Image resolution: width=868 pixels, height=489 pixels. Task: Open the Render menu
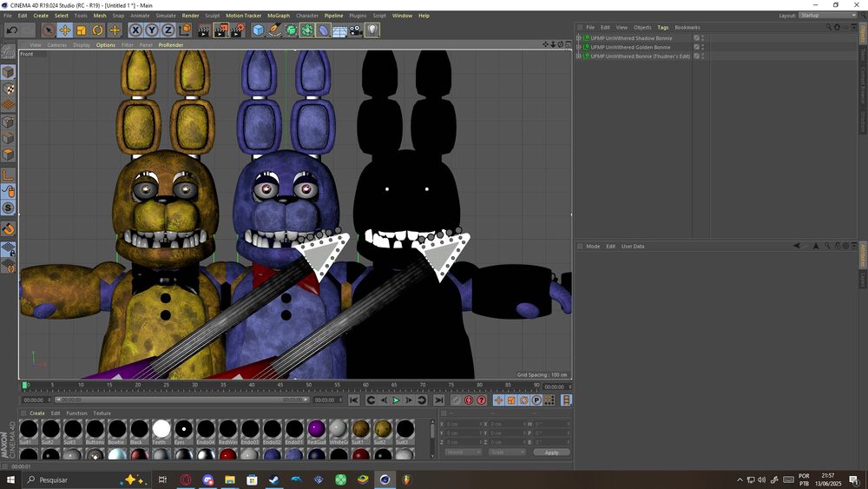coord(190,16)
